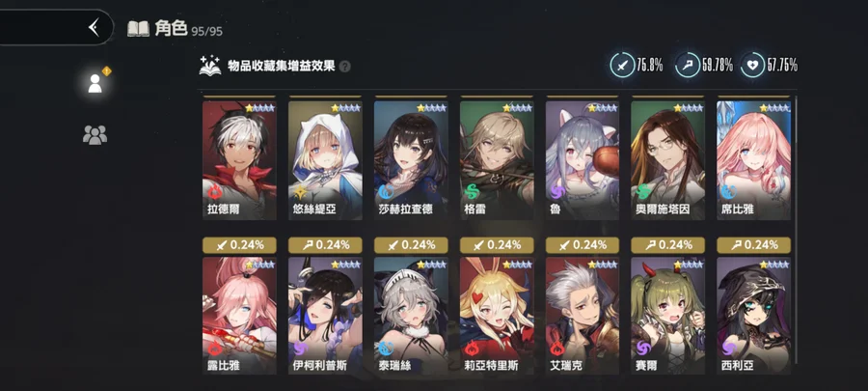The width and height of the screenshot is (868, 391).
Task: Click the 69.78% bonus stat icon
Action: 688,66
